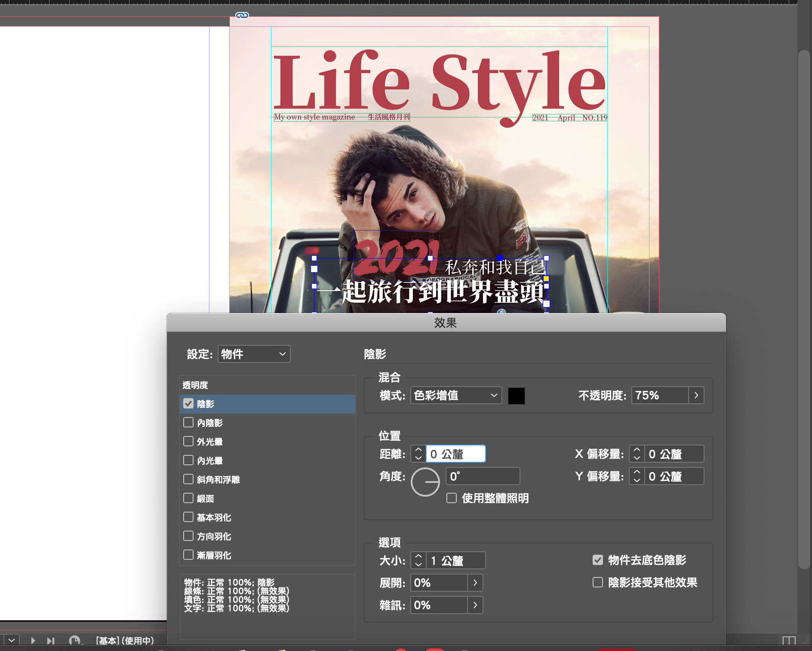Screen dimensions: 812x651
Task: Click the 距離 input field
Action: pyautogui.click(x=455, y=454)
